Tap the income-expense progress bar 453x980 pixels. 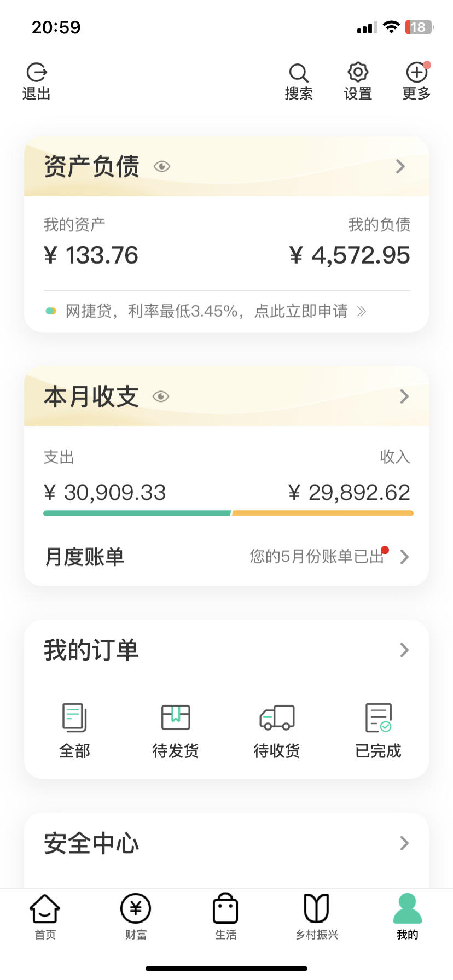pyautogui.click(x=228, y=514)
